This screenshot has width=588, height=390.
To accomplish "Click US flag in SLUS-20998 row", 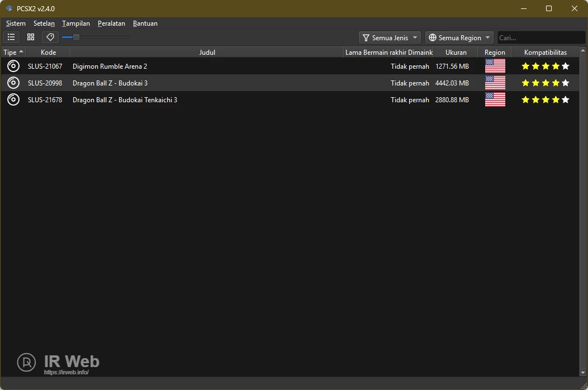I will point(495,83).
